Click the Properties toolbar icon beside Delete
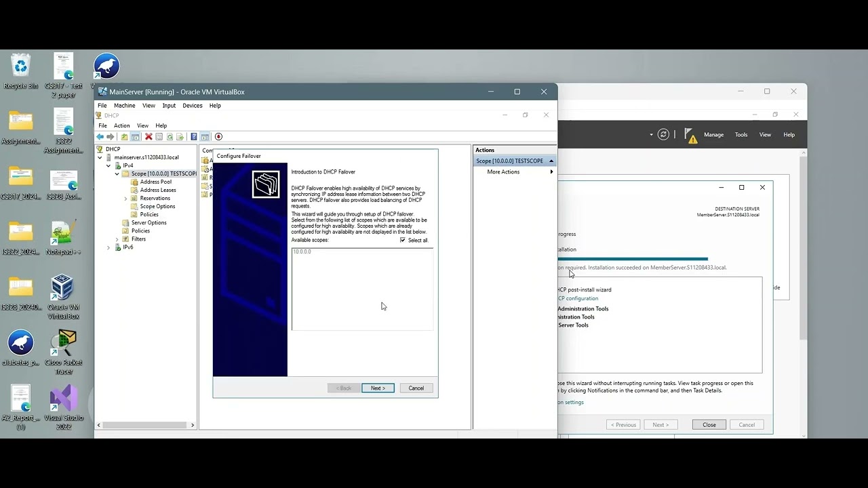The width and height of the screenshot is (868, 488). [x=159, y=137]
